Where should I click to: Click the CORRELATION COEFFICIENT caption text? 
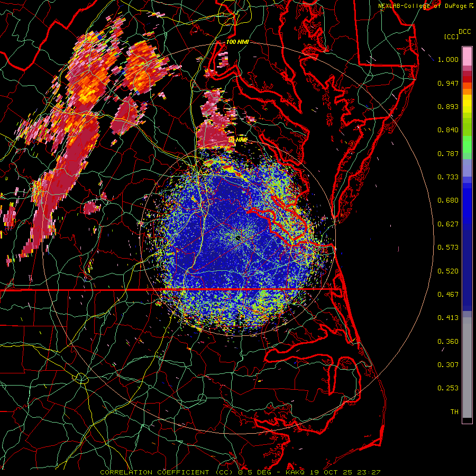pos(154,472)
